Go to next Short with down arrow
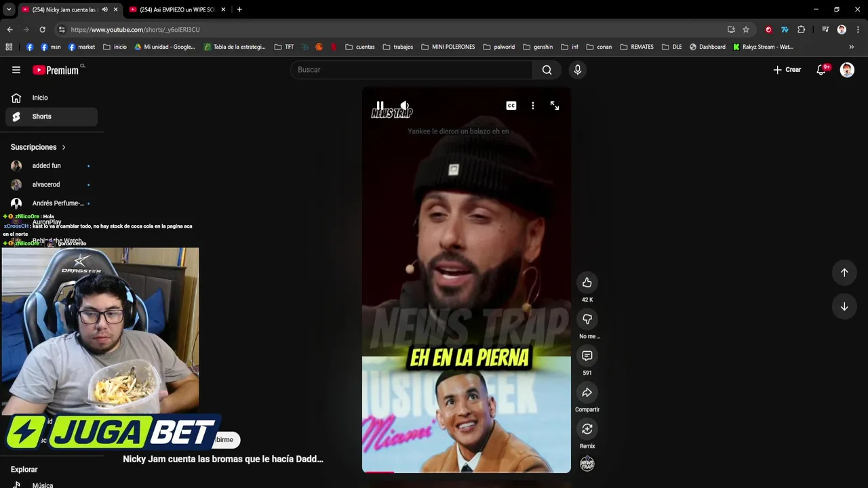Screen dimensions: 868x488 pyautogui.click(x=844, y=306)
